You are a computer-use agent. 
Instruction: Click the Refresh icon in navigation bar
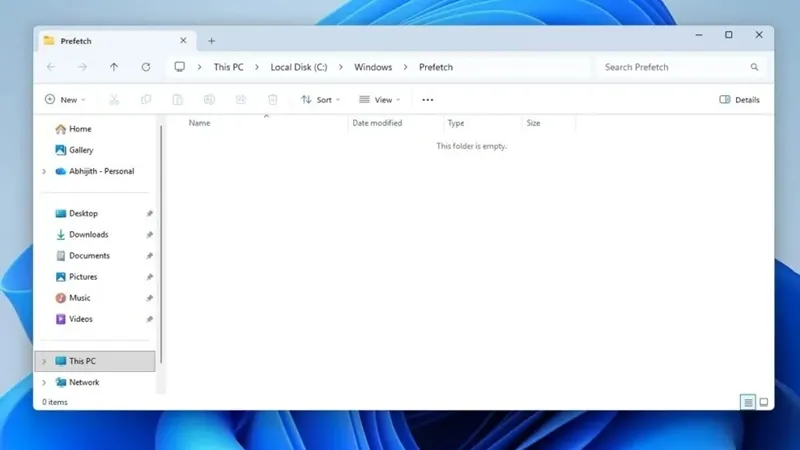[x=146, y=67]
